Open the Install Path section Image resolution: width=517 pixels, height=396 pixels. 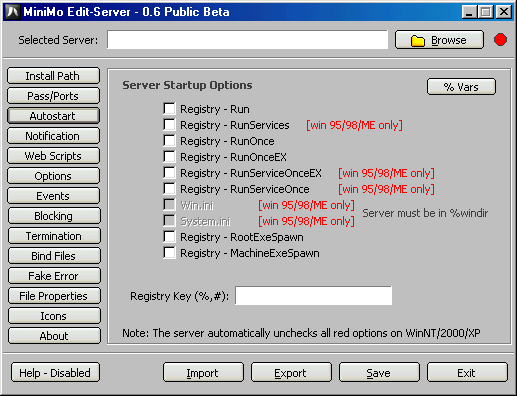point(53,76)
